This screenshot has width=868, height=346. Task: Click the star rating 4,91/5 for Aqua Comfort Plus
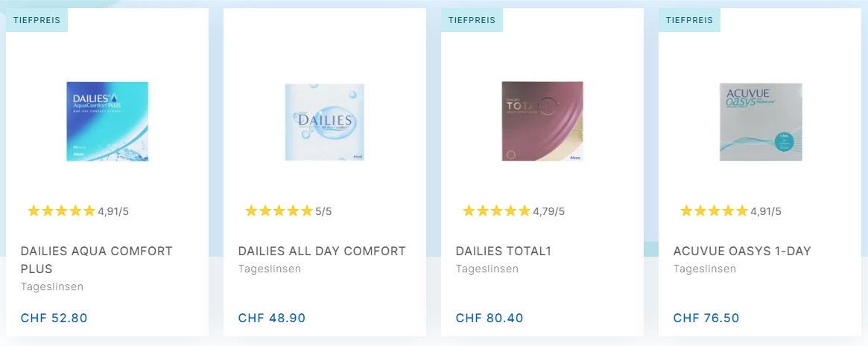click(78, 211)
